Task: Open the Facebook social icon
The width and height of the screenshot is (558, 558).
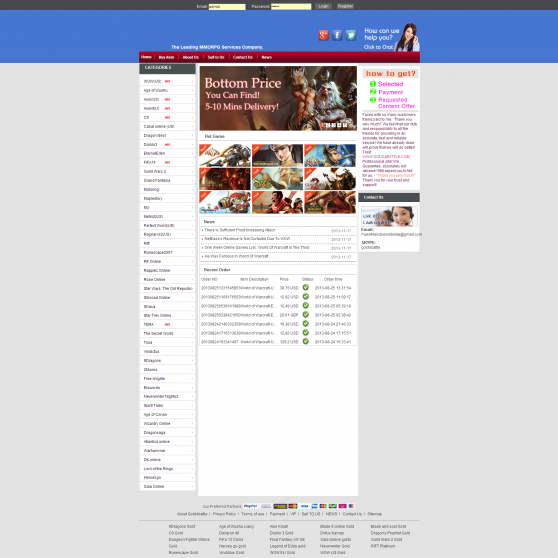Action: point(337,35)
